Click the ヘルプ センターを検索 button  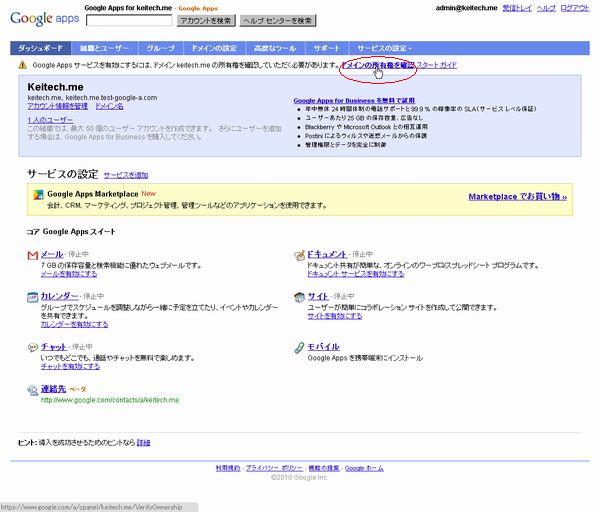click(x=278, y=21)
